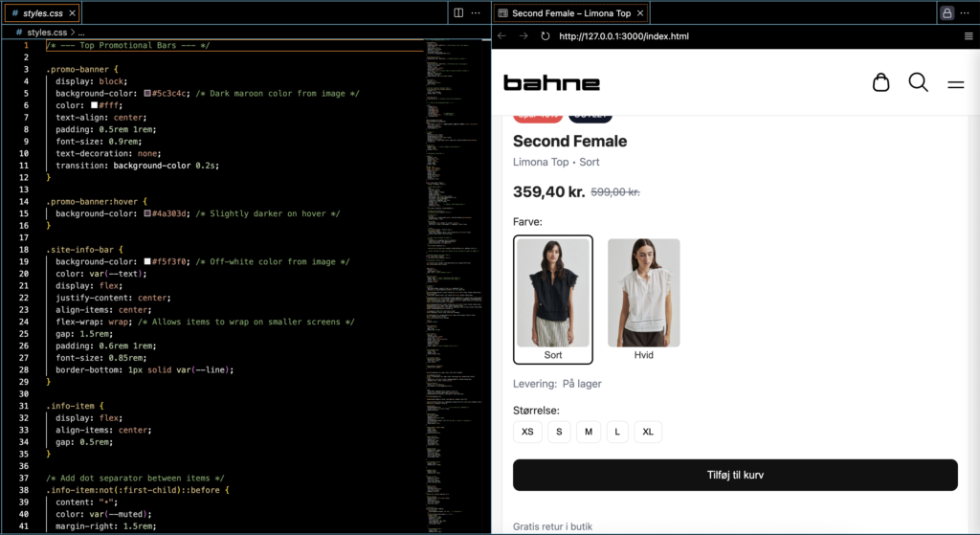Click line number 18 in the gutter
The width and height of the screenshot is (980, 535).
click(24, 250)
